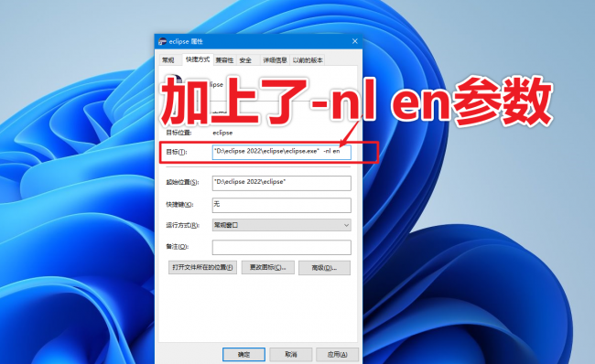The width and height of the screenshot is (595, 364).
Task: Click the 目标位置 value eclipse
Action: pos(222,133)
